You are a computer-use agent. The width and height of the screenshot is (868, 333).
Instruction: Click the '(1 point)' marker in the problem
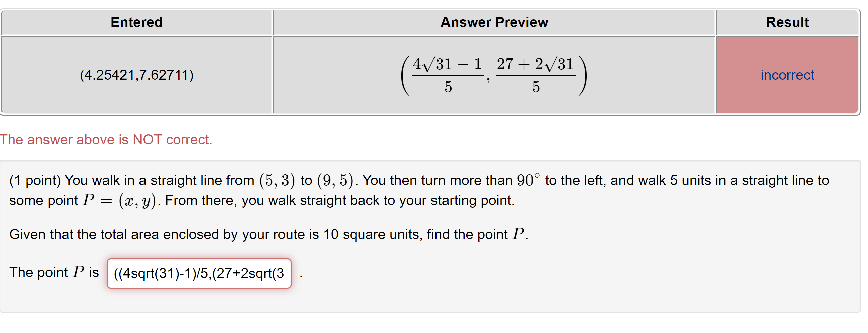click(x=35, y=180)
